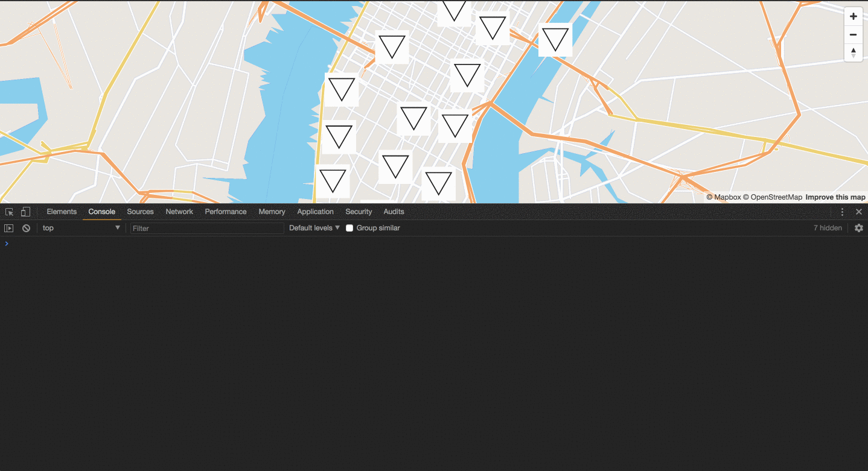Enable the Group similar checkbox
The height and width of the screenshot is (471, 868).
pos(349,228)
